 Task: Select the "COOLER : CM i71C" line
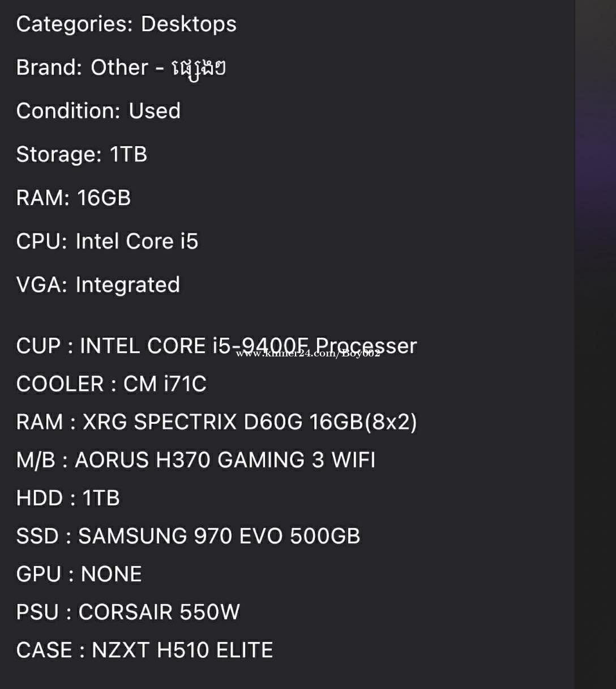pos(111,384)
